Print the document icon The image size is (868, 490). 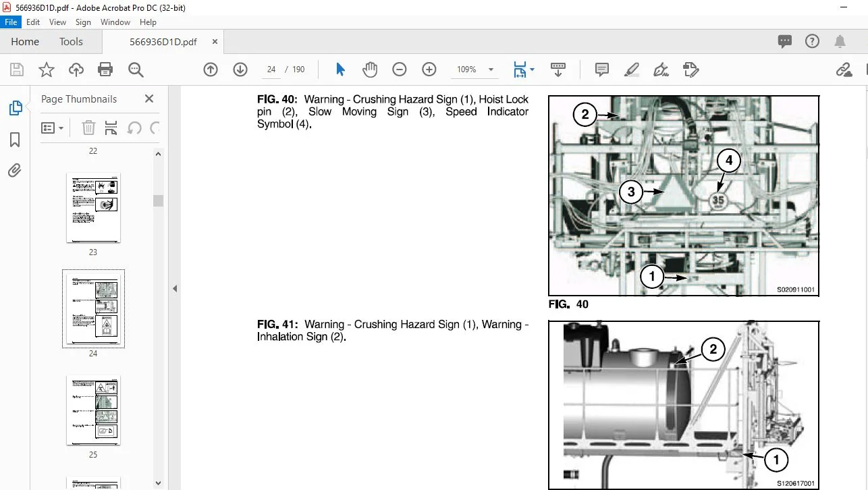pos(105,70)
